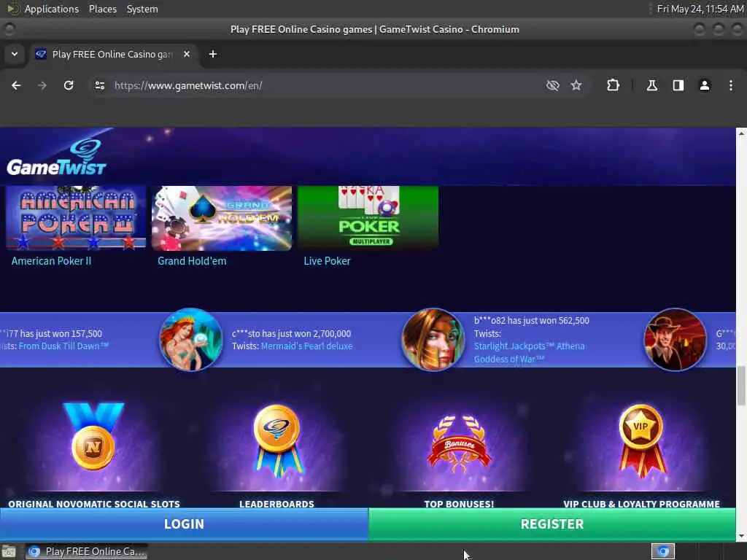Click the Athena warrior avatar in ticker
The image size is (747, 560).
coord(433,340)
